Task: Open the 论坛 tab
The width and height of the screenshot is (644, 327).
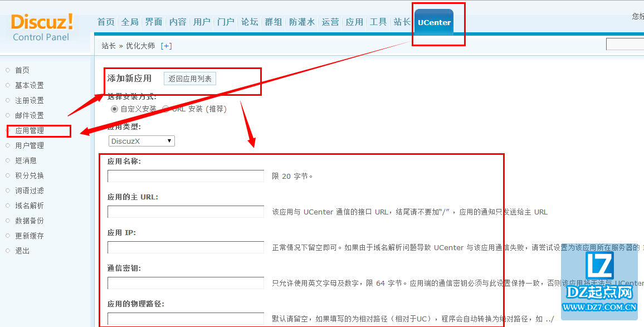Action: point(250,22)
